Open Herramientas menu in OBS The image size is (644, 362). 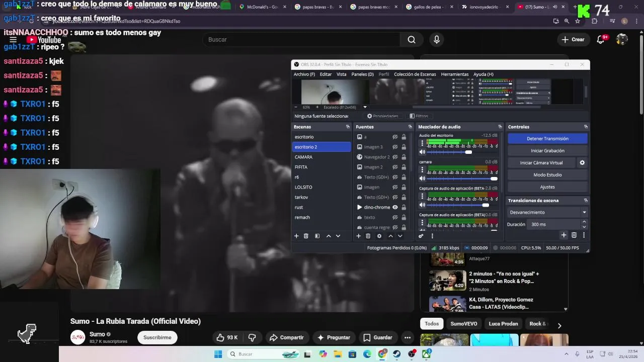(455, 74)
